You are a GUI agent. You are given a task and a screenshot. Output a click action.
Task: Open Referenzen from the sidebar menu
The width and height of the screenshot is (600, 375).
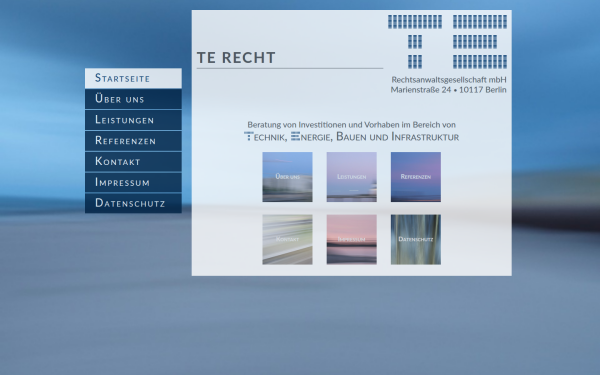pyautogui.click(x=133, y=140)
